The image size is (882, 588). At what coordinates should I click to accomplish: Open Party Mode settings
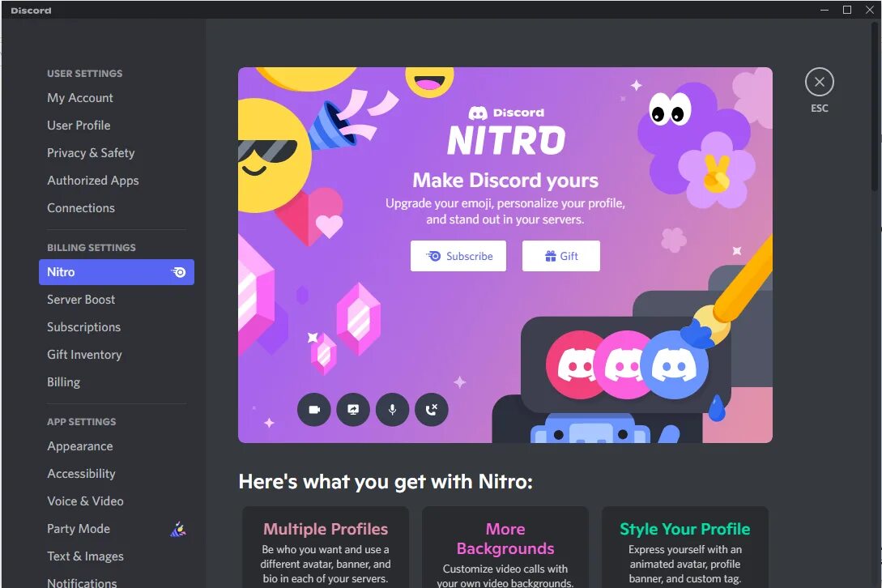click(x=117, y=530)
